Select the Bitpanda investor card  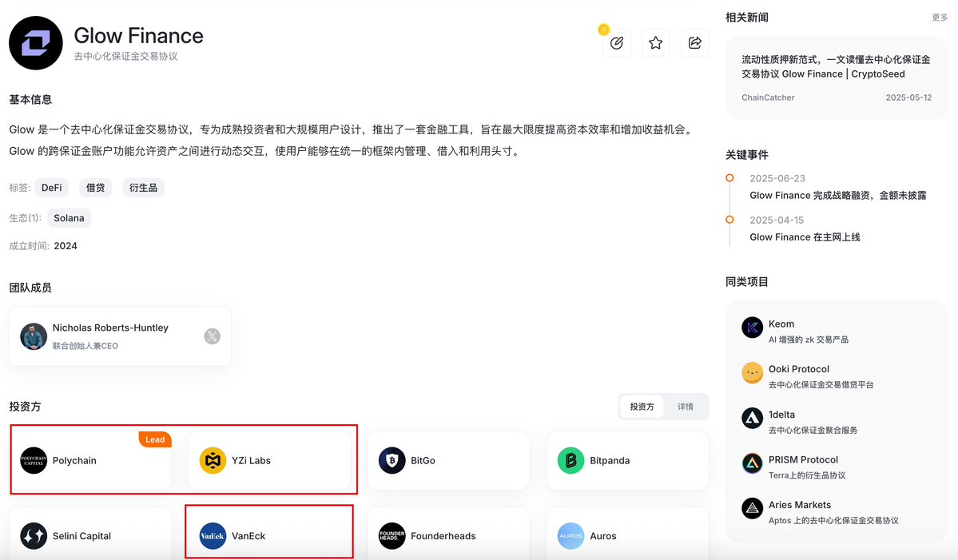pos(627,460)
